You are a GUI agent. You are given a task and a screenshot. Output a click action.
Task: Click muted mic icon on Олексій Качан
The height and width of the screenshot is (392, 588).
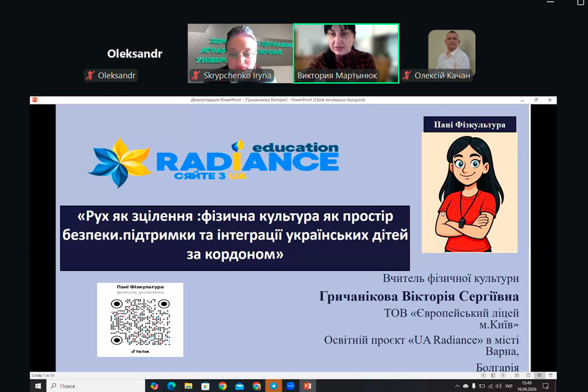click(x=407, y=75)
